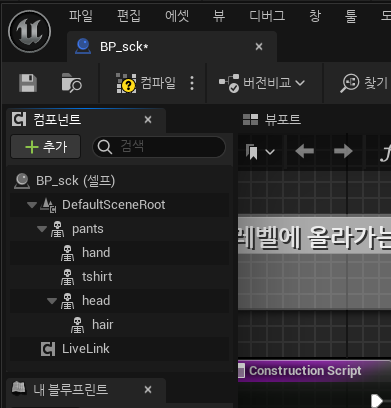Collapse the pants component node

(x=42, y=229)
